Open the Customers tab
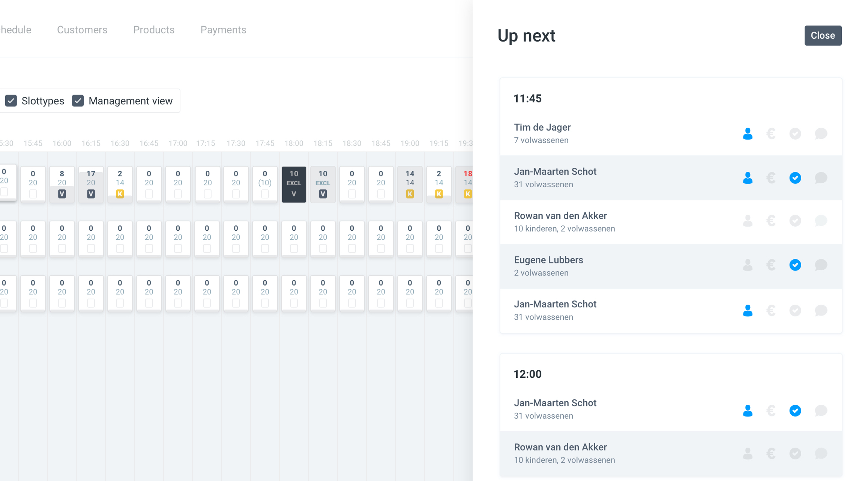 tap(82, 30)
